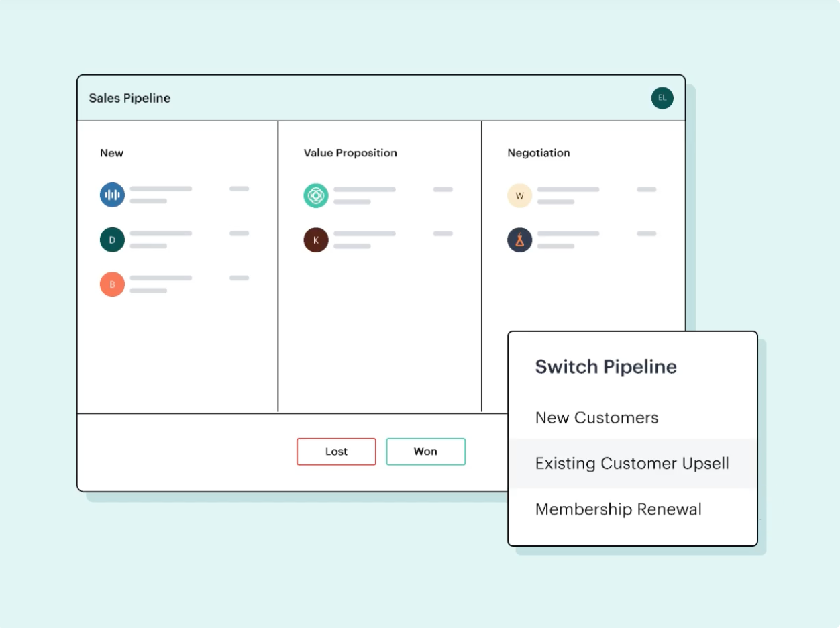Select the Value Proposition column header
Viewport: 840px width, 628px height.
[350, 153]
